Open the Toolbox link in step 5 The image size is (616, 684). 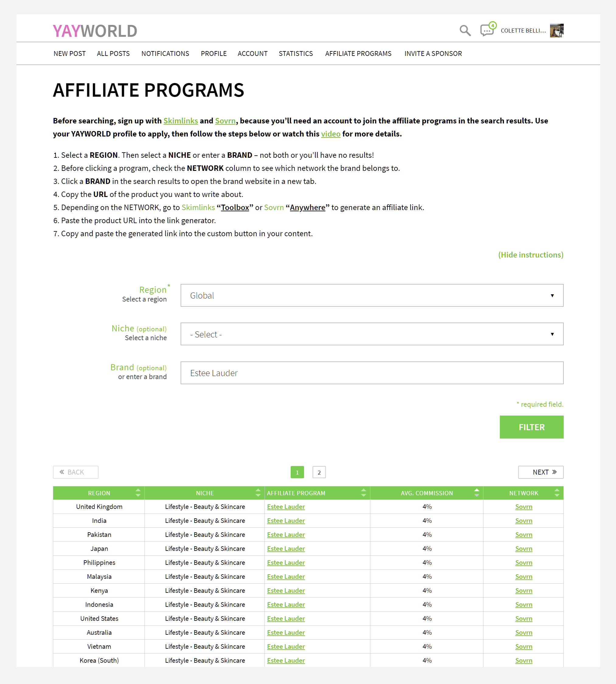click(x=235, y=207)
